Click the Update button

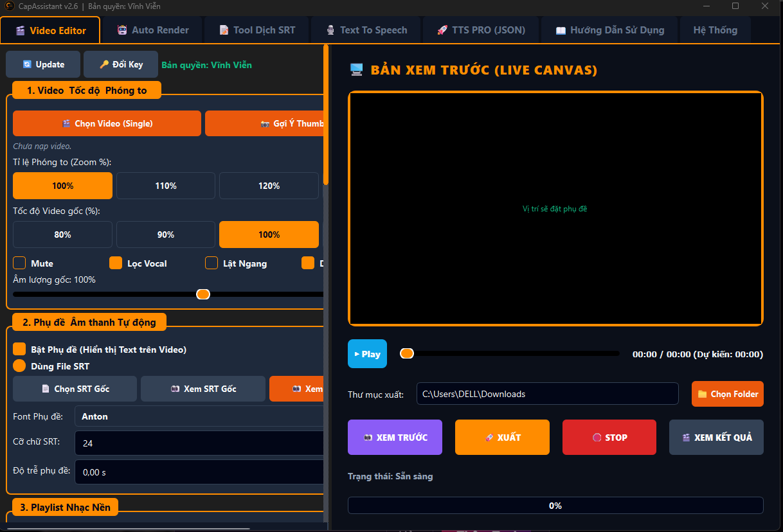[x=43, y=64]
